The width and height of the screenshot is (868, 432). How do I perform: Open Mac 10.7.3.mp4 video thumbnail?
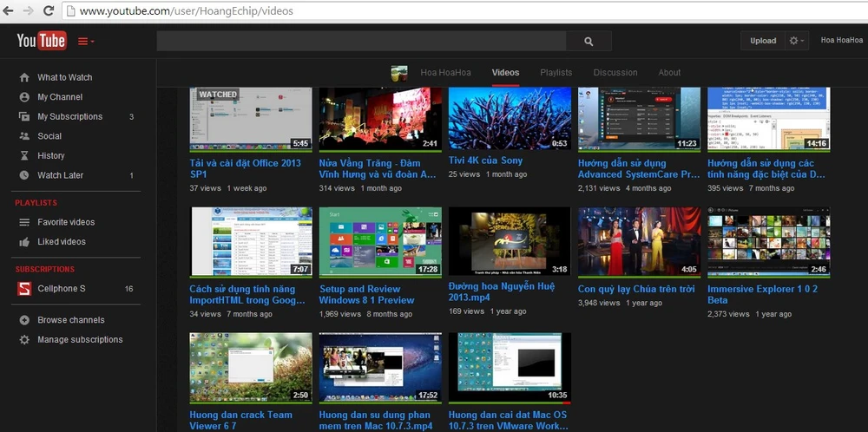(x=380, y=368)
